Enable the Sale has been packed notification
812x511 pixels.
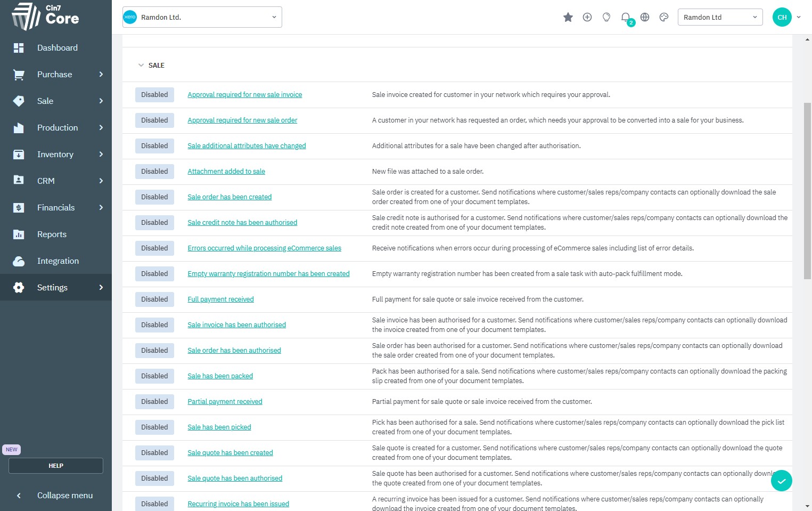click(x=154, y=376)
